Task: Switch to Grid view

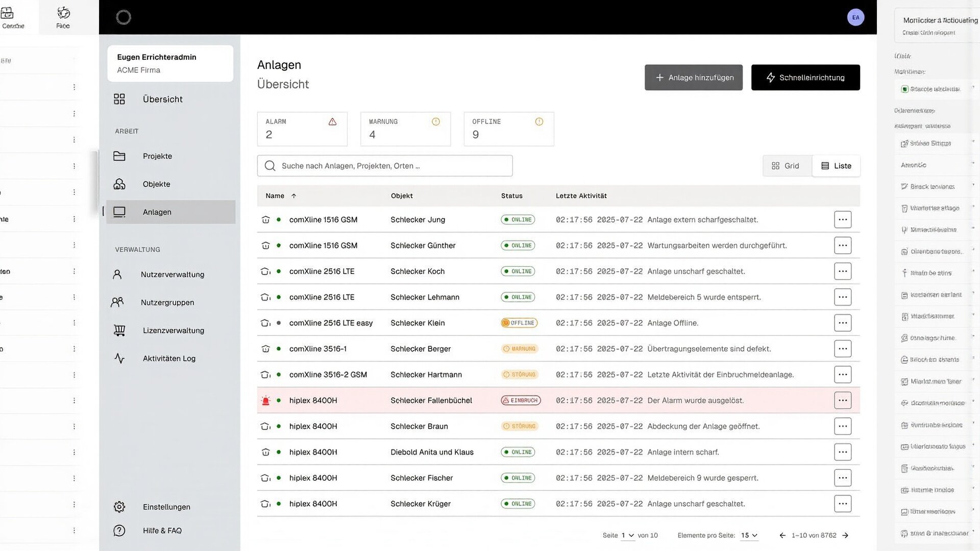Action: 786,166
